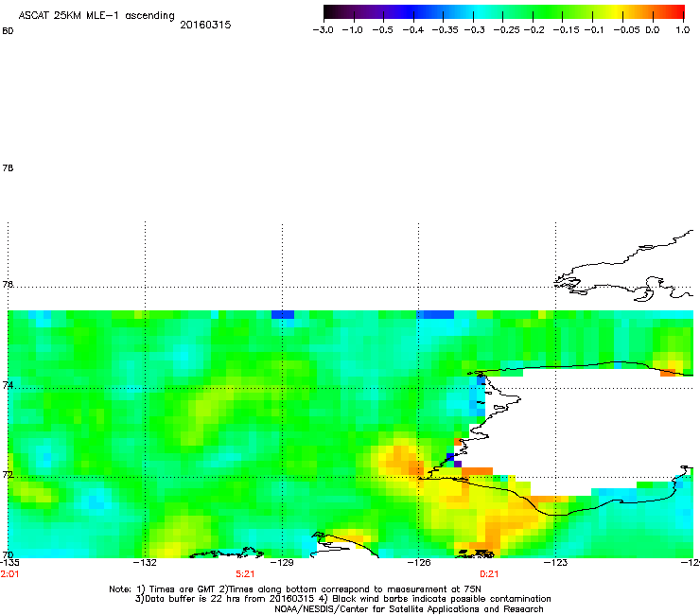Screen dimensions: 700x615
Task: Click the latitude label 70
Action: [8, 554]
